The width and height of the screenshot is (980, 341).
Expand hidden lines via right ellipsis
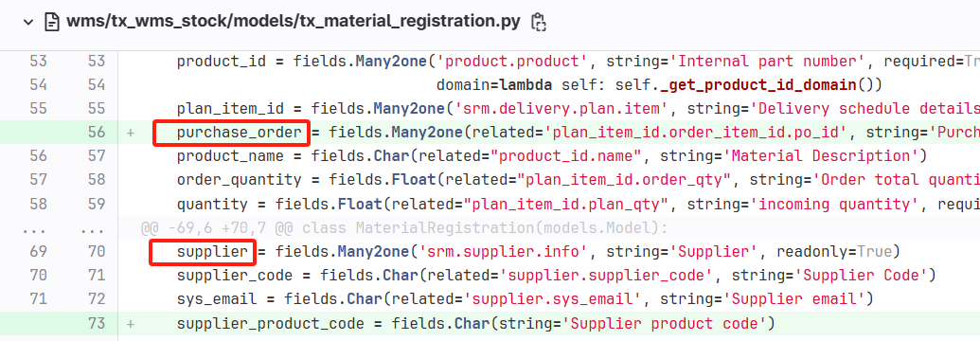93,229
